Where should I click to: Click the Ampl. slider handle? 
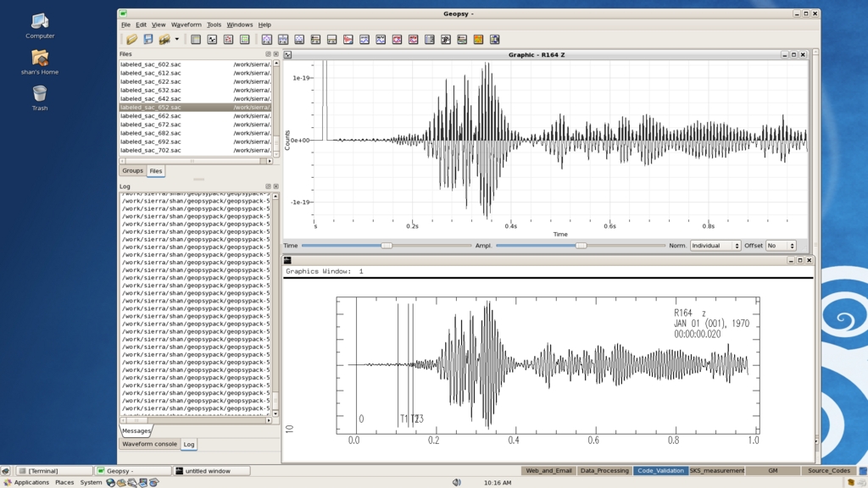[x=581, y=246]
